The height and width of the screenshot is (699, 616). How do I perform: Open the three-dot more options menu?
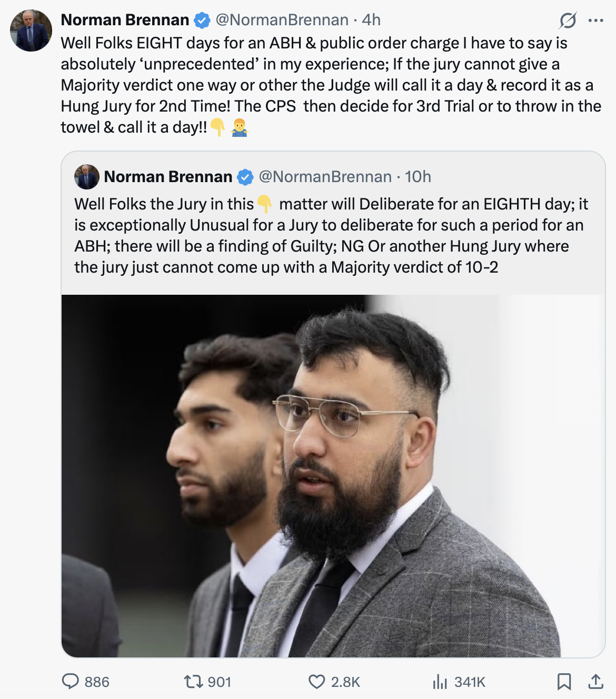pos(596,21)
